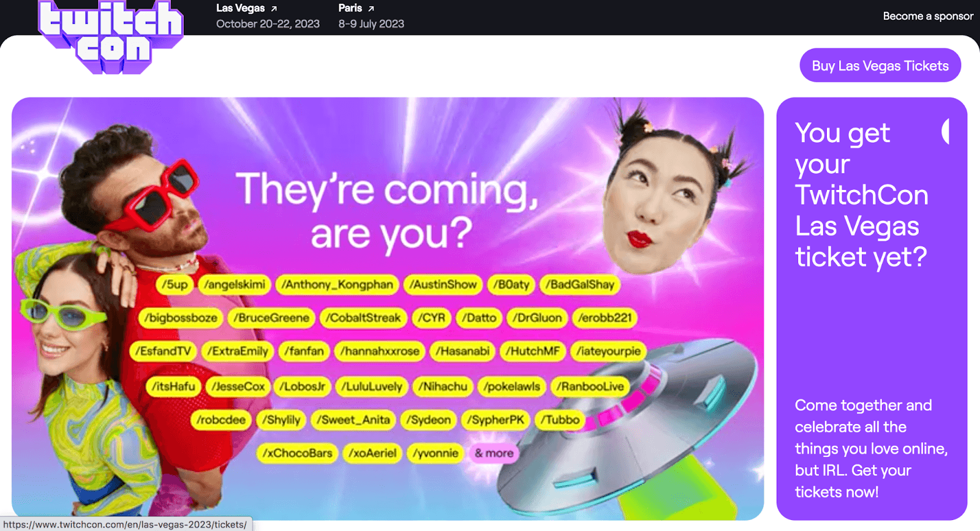Select the /bigbossboze tag
The image size is (980, 531).
[181, 318]
